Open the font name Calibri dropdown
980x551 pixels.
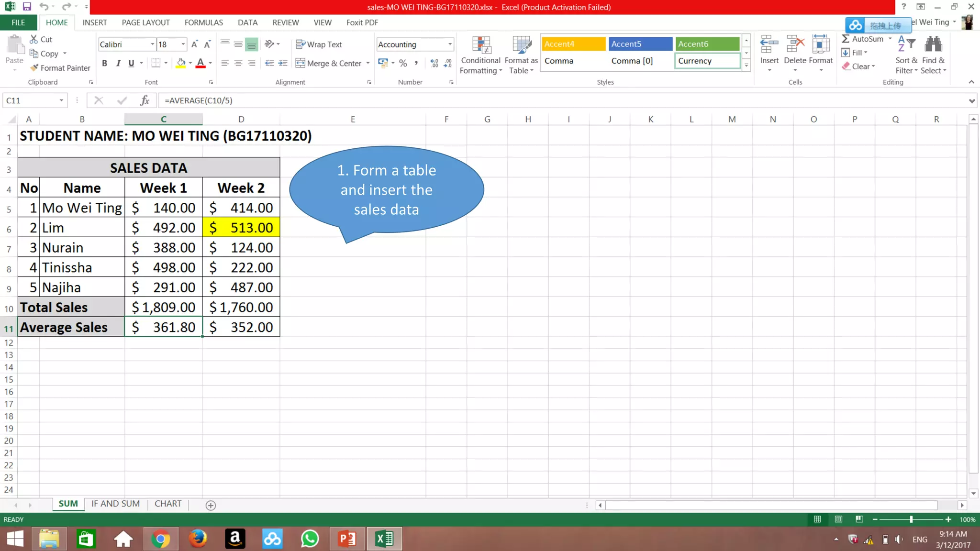(x=153, y=44)
